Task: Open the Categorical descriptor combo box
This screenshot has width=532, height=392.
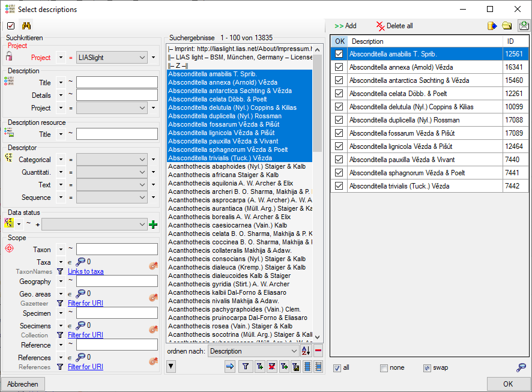Action: pyautogui.click(x=112, y=159)
